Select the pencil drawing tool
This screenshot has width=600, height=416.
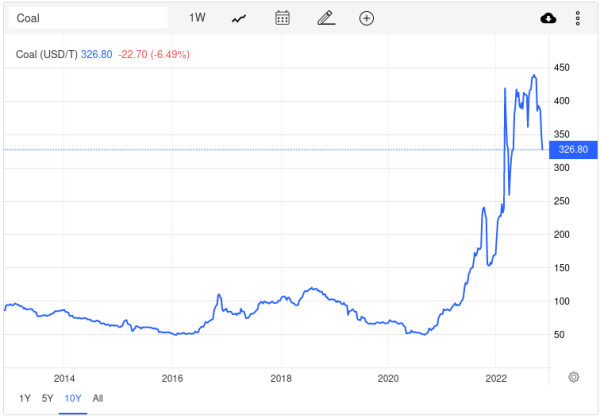pos(325,18)
